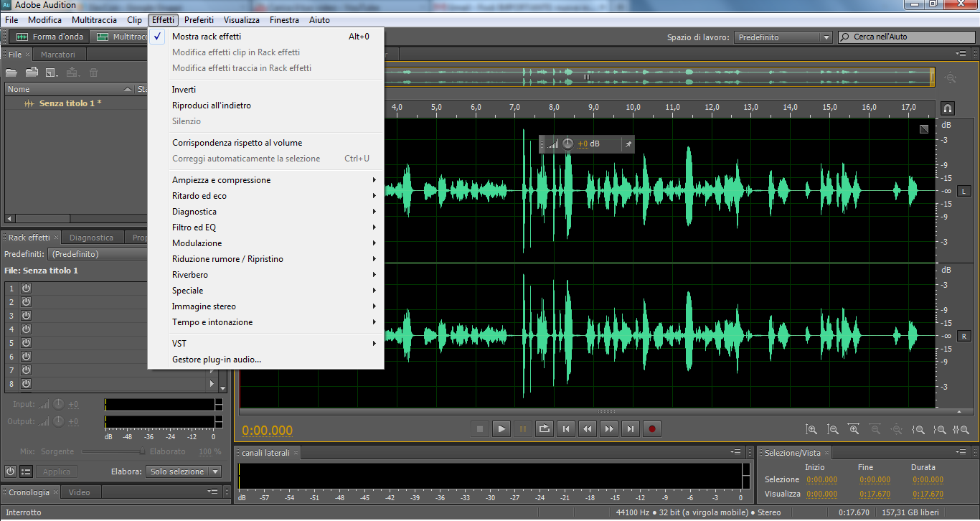Screen dimensions: 980x521
Task: Click the Cerca nell'Aiuto search field
Action: pos(908,37)
